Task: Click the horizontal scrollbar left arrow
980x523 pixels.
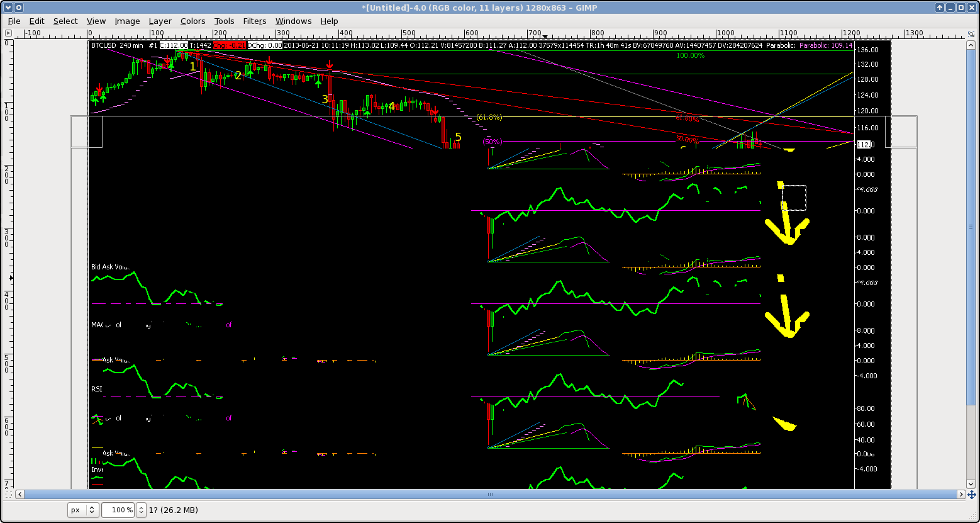Action: (19, 495)
